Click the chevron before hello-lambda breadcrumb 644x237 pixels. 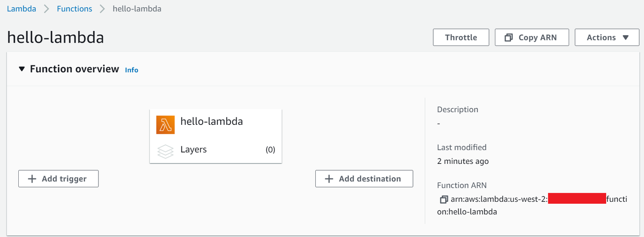(x=102, y=9)
